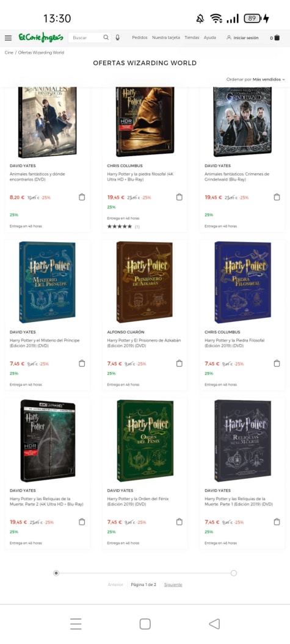Image resolution: width=290 pixels, height=644 pixels.
Task: Focus the Buscar search field
Action: pyautogui.click(x=85, y=38)
